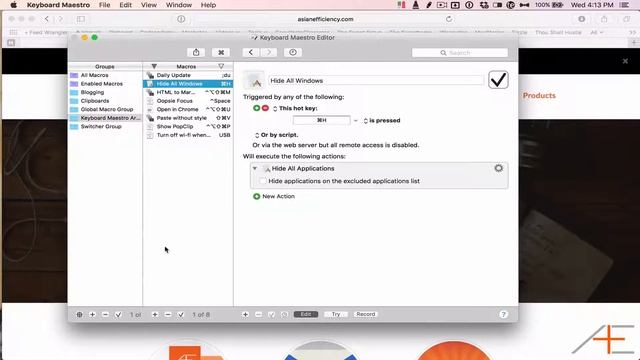The height and width of the screenshot is (360, 640).
Task: Open the dropdown arrow beside hot key field
Action: coord(356,120)
